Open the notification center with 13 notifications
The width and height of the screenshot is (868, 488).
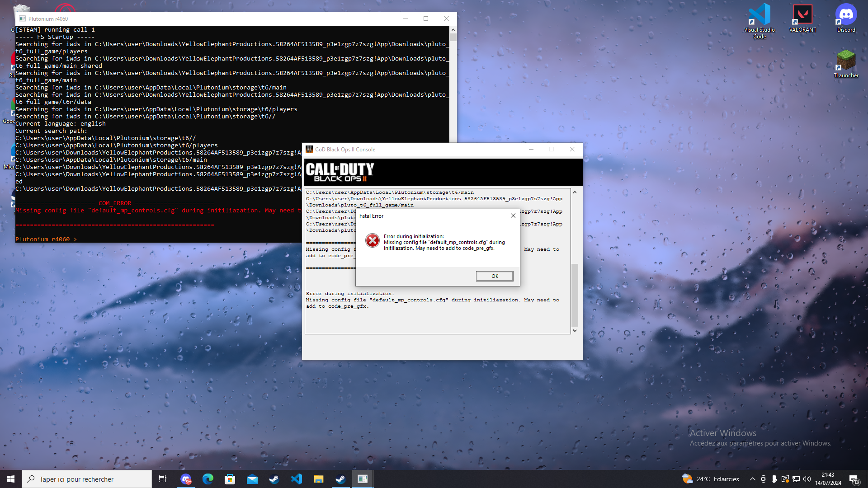(854, 479)
